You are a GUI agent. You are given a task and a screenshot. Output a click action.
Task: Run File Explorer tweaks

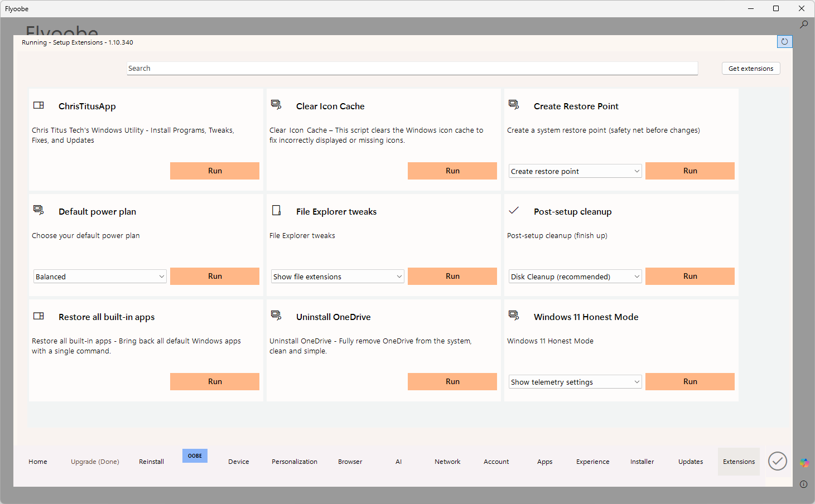(452, 276)
